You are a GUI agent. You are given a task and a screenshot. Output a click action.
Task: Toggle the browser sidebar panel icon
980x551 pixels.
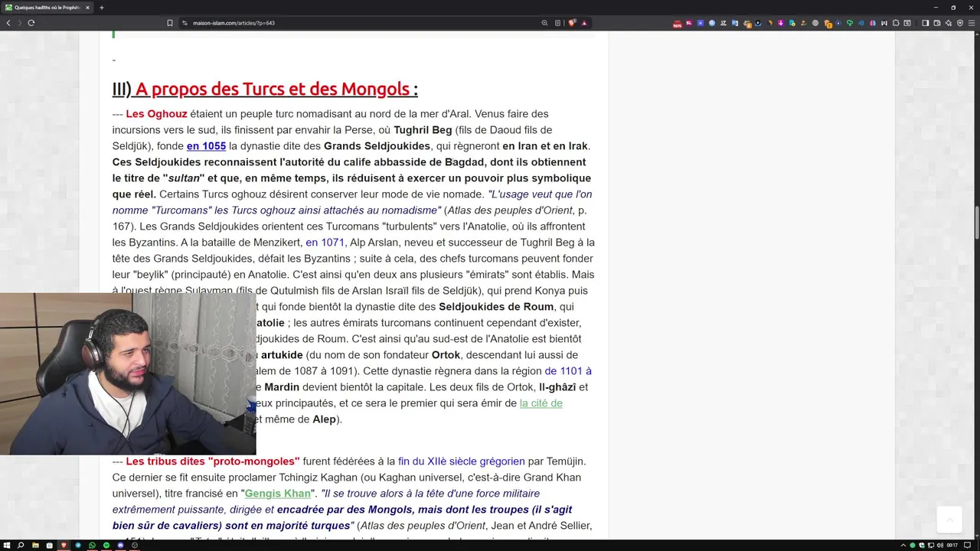click(925, 23)
